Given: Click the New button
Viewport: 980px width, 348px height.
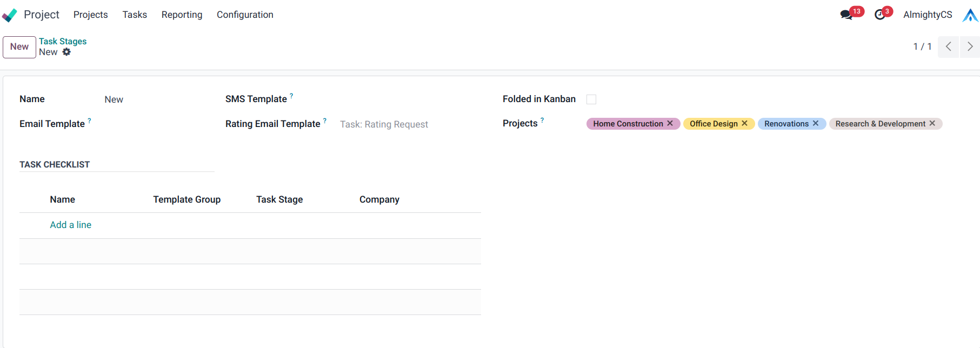Looking at the screenshot, I should [19, 47].
